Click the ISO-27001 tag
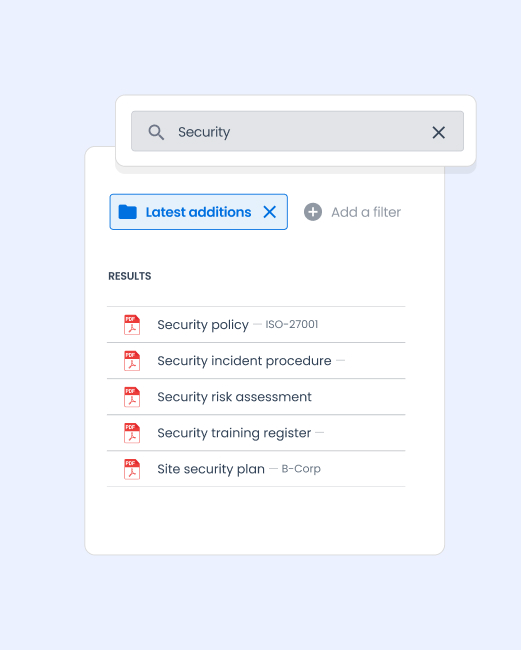Image resolution: width=521 pixels, height=650 pixels. click(x=292, y=324)
